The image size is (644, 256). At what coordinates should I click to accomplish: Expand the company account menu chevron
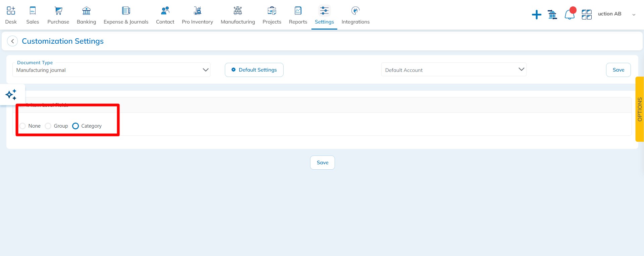pos(634,14)
